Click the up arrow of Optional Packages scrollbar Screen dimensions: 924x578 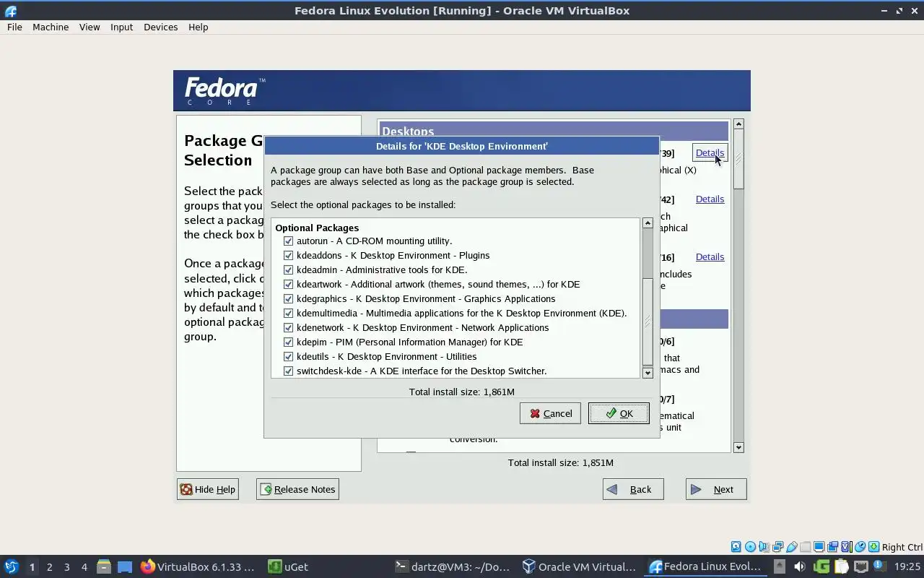(648, 223)
